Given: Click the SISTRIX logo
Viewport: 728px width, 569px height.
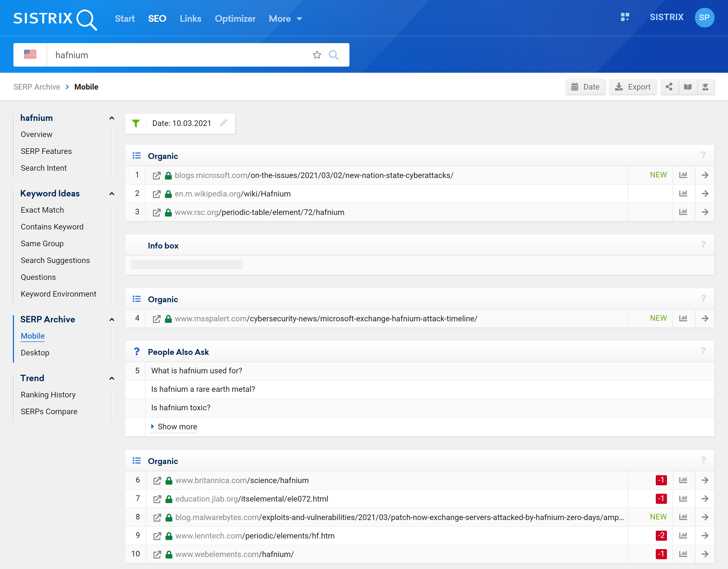Looking at the screenshot, I should [x=55, y=19].
